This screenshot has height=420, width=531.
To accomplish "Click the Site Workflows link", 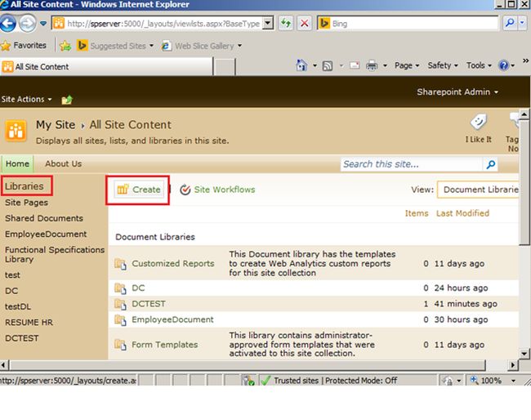I will point(217,190).
